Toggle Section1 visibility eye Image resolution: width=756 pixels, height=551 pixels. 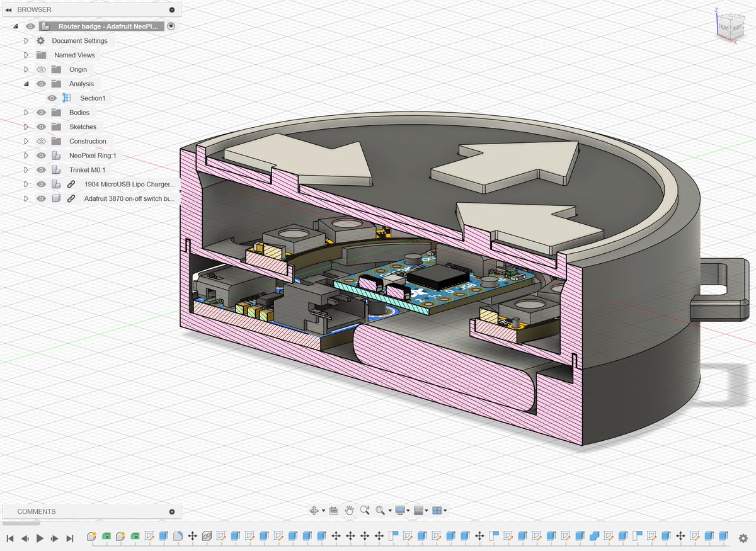coord(52,98)
